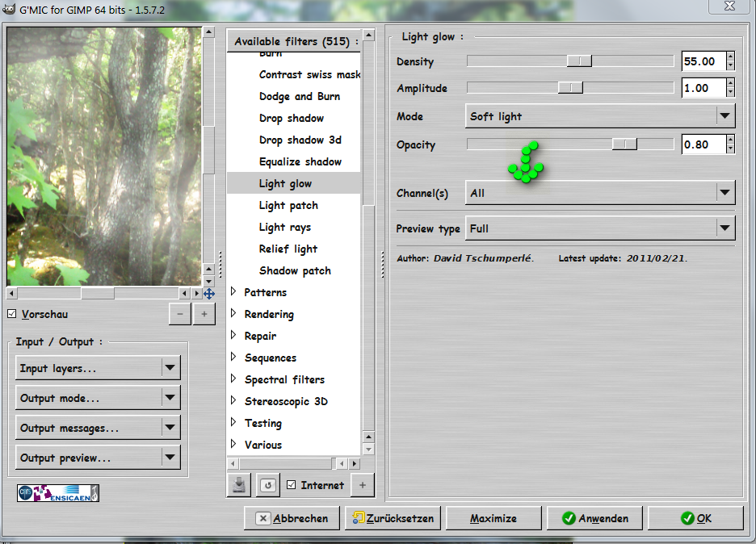Click the preview horizontal scrollbar thumb
Viewport: 756px width, 544px height.
pyautogui.click(x=98, y=293)
